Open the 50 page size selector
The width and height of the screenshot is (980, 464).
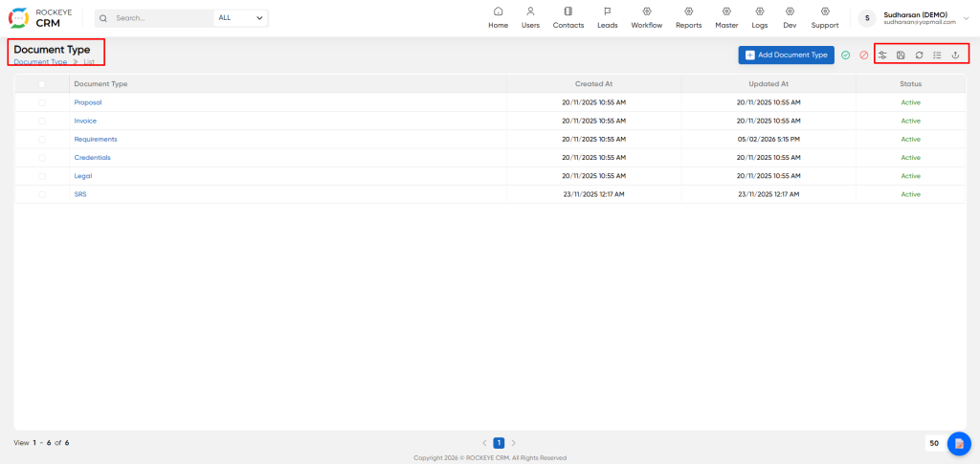(934, 443)
